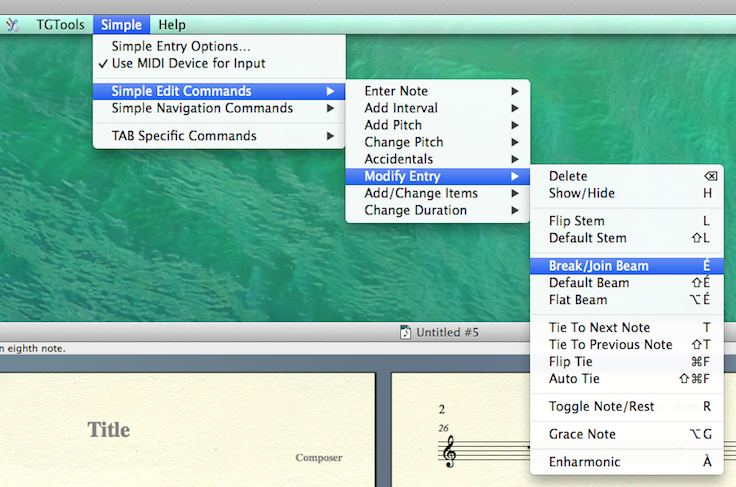Image resolution: width=736 pixels, height=487 pixels.
Task: Click the Title text on the score
Action: [x=108, y=430]
